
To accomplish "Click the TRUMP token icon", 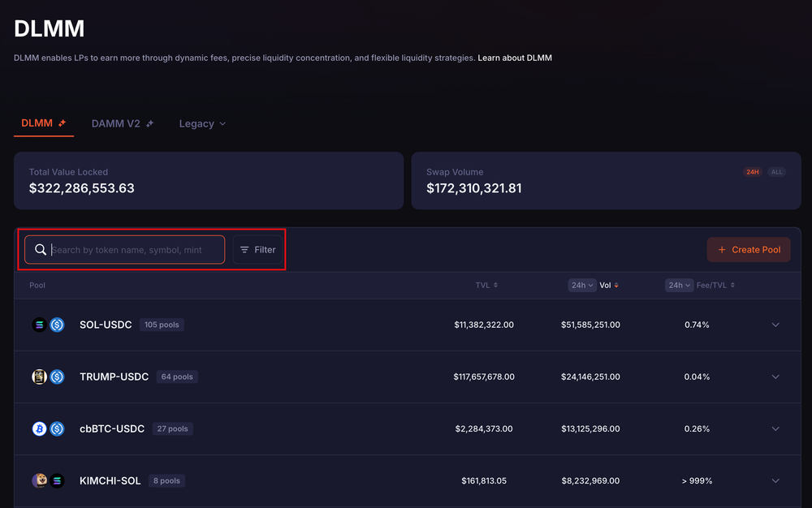I will [39, 377].
